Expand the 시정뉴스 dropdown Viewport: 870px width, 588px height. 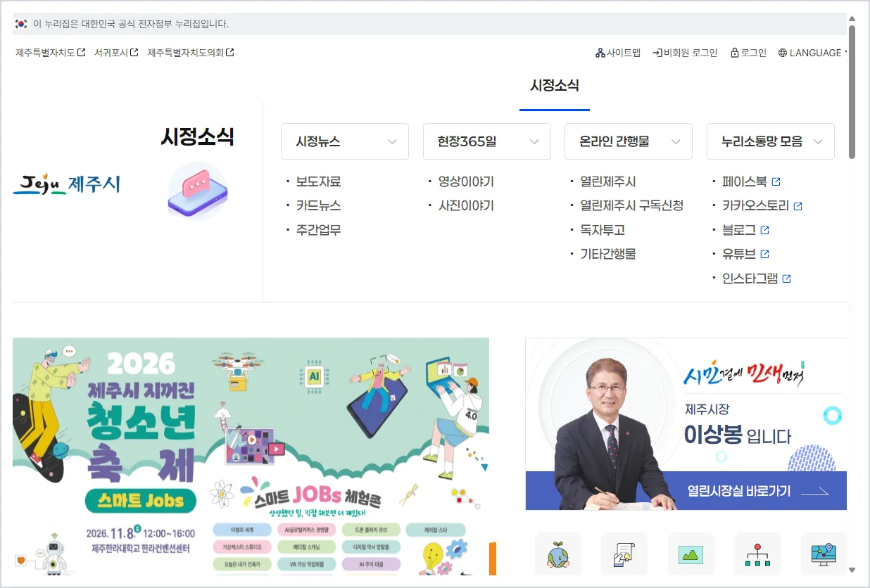tap(345, 141)
